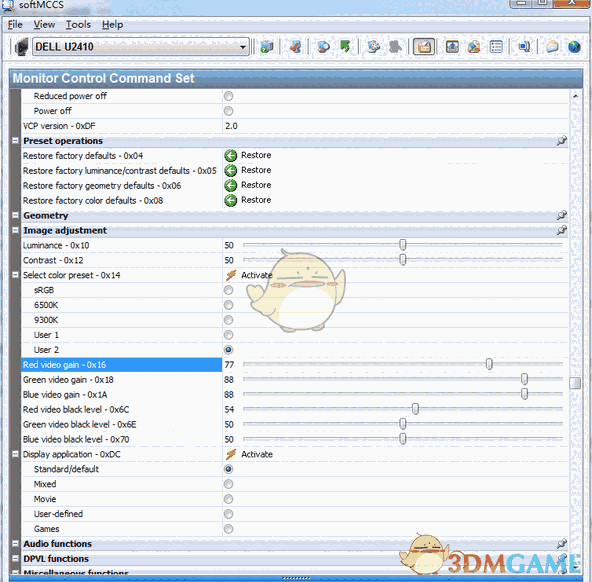Open the Tools menu
Screen dimensions: 592x582
tap(78, 25)
